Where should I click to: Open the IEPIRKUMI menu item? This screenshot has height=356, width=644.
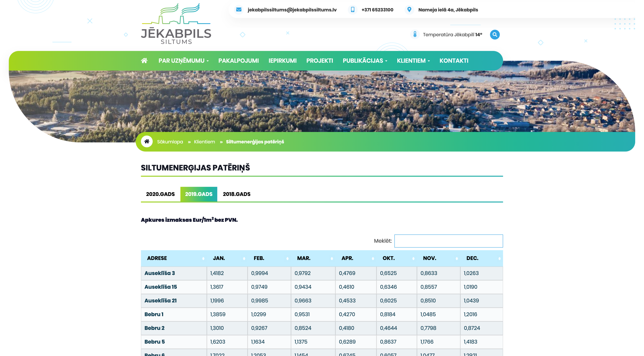tap(283, 61)
